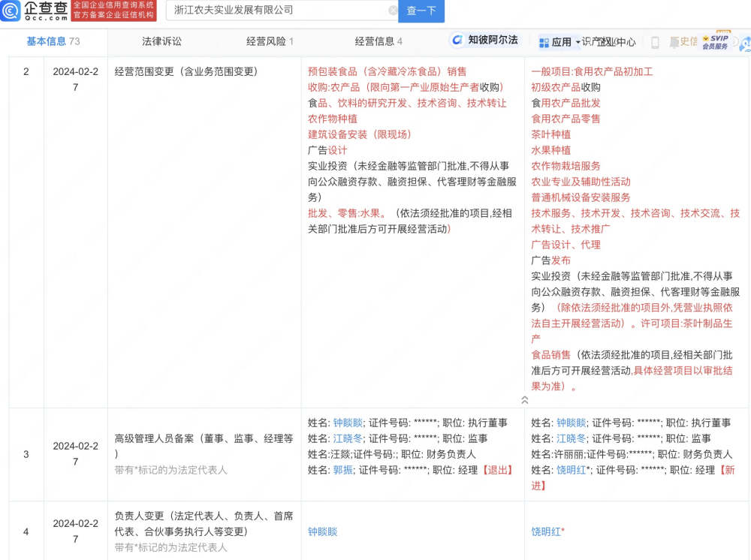Image resolution: width=751 pixels, height=560 pixels.
Task: Click the 识产 menu item
Action: click(590, 41)
